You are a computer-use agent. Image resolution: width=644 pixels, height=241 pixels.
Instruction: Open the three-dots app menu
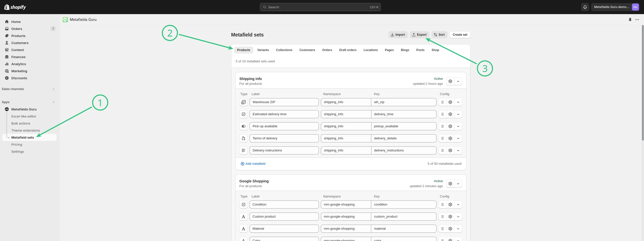[637, 20]
